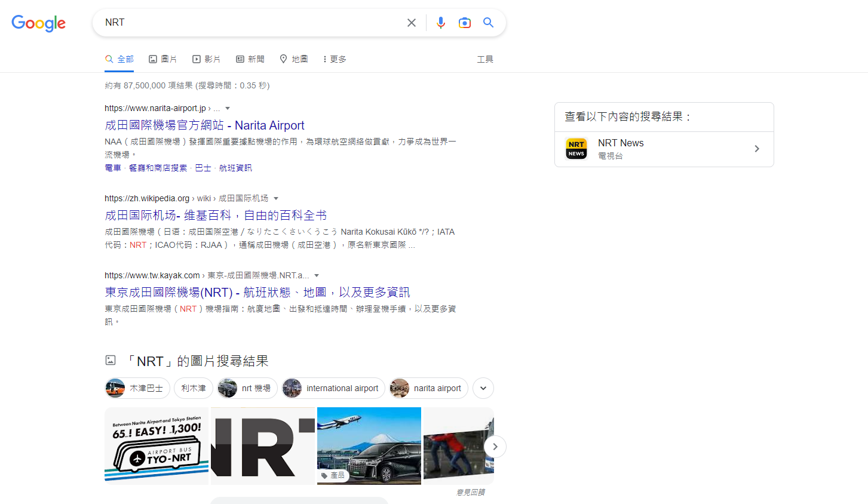Expand the kayak.com result dropdown arrow
Image resolution: width=868 pixels, height=504 pixels.
click(317, 276)
